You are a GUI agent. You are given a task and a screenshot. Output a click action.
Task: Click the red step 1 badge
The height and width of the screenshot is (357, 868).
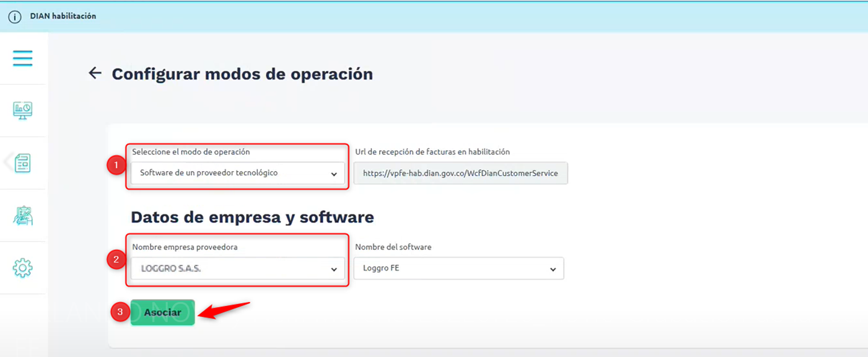point(116,166)
